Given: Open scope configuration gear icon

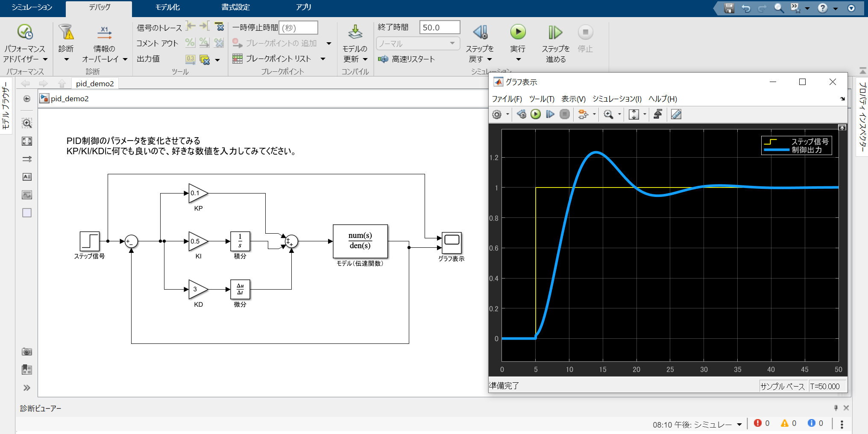Looking at the screenshot, I should (x=496, y=114).
